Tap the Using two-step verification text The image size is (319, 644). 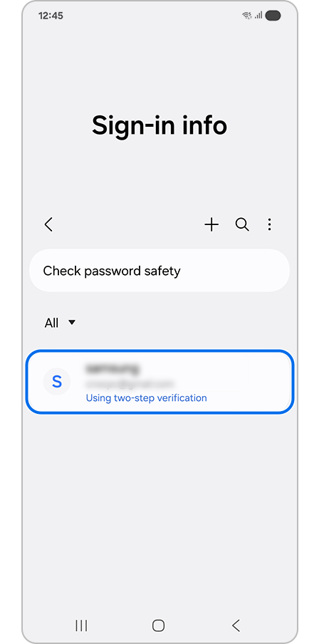146,398
